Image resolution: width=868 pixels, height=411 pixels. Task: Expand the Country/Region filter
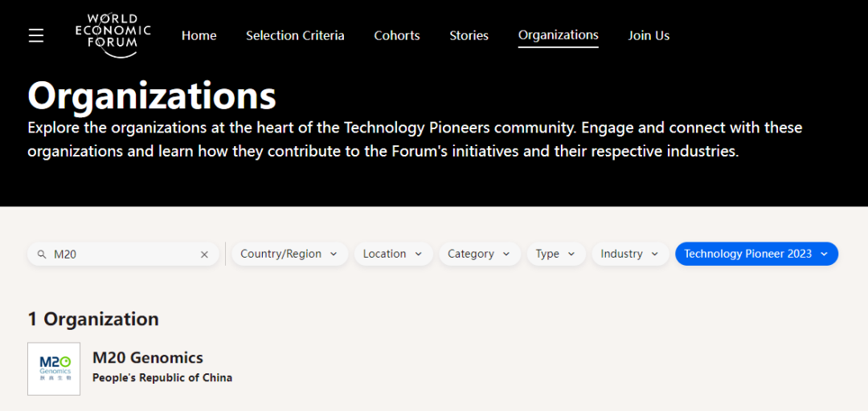[289, 254]
